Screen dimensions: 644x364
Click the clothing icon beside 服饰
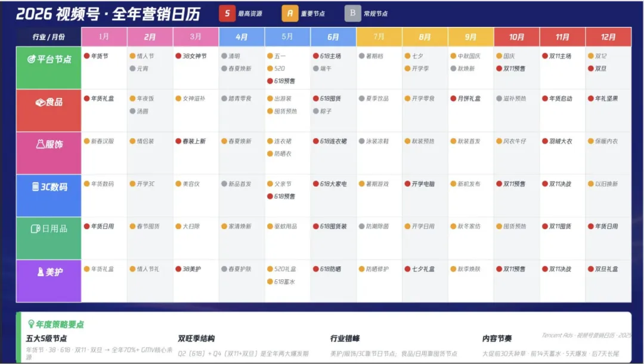41,144
